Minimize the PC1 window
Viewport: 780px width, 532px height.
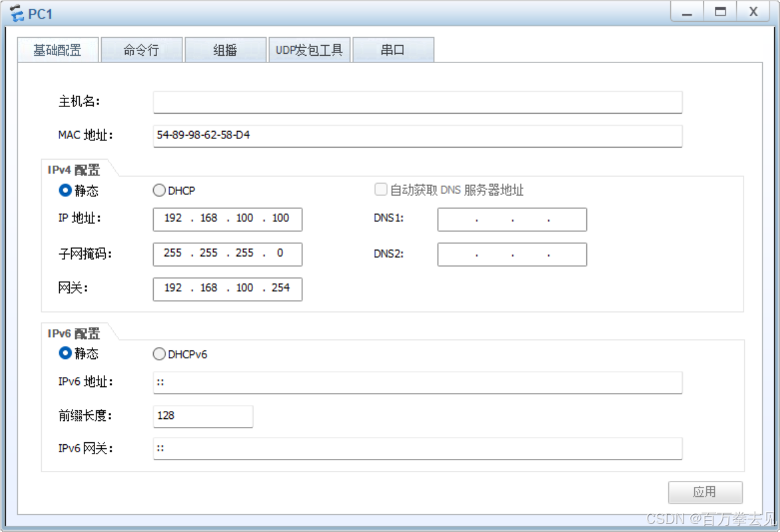pos(687,12)
